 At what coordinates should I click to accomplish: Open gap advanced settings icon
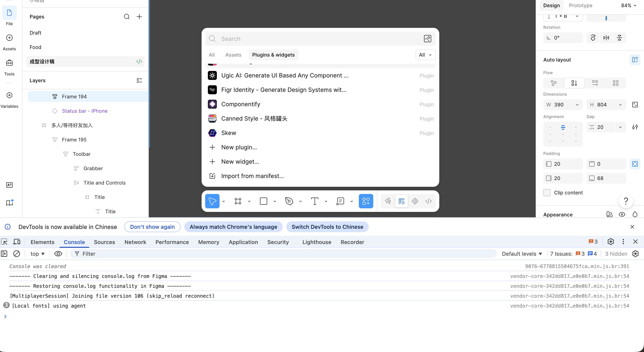pos(635,127)
